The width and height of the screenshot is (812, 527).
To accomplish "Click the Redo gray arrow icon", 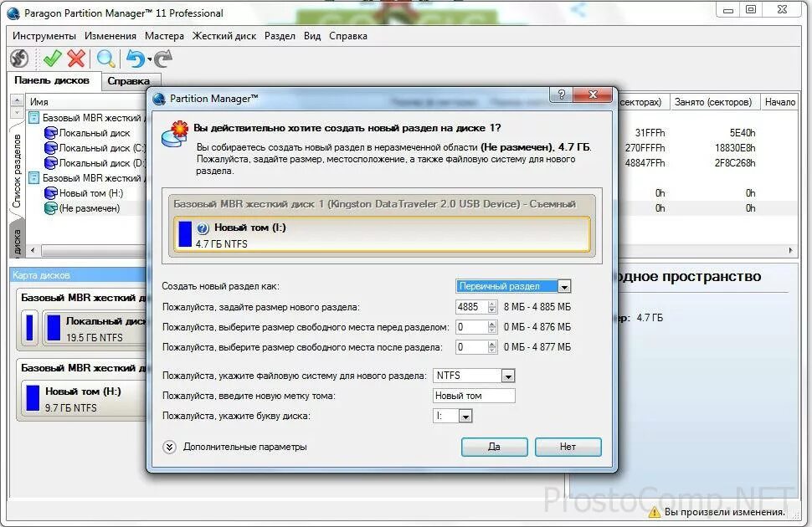I will click(x=163, y=59).
